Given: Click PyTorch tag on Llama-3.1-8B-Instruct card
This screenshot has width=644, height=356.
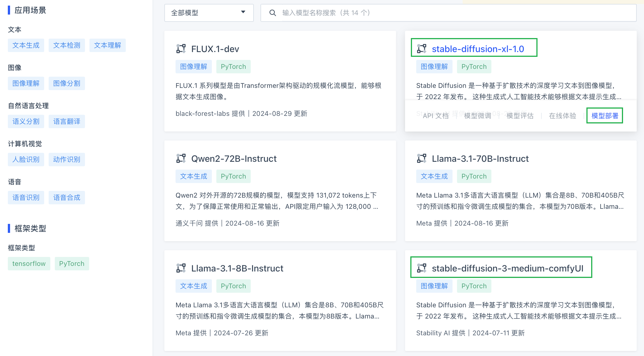Looking at the screenshot, I should [x=233, y=286].
